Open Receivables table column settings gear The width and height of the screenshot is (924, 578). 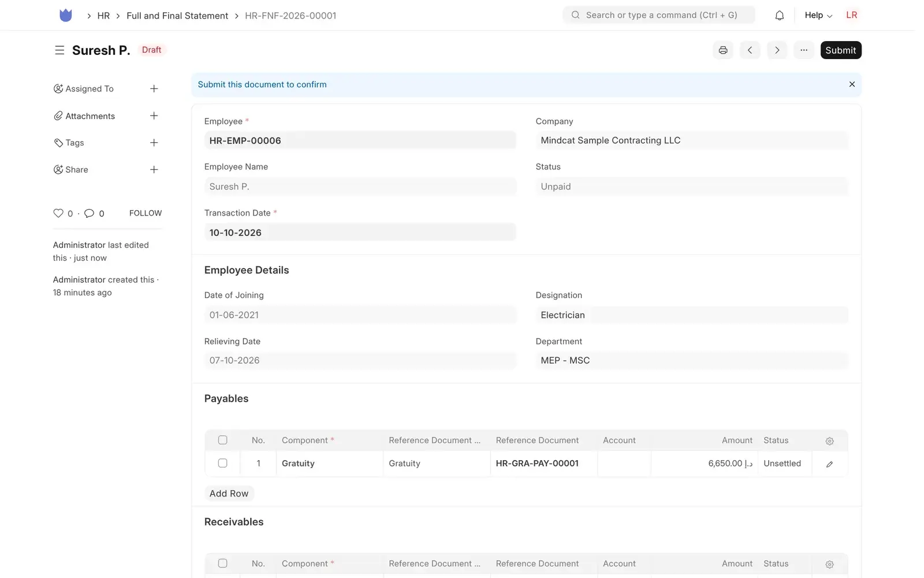(829, 564)
